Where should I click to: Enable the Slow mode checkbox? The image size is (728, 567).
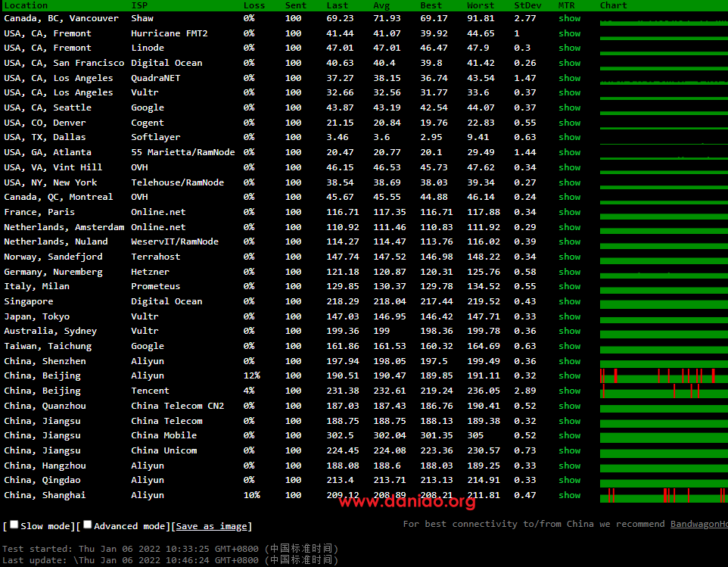pos(14,525)
